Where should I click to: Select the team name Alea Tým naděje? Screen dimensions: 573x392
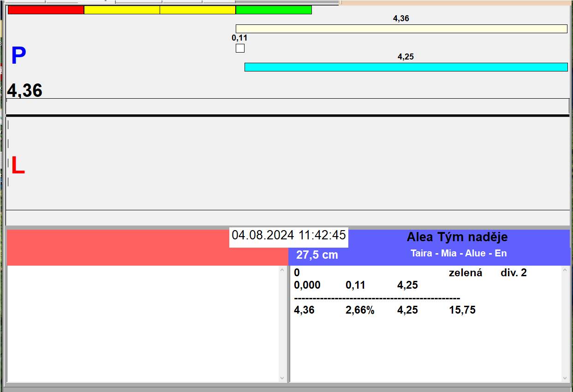click(x=457, y=237)
